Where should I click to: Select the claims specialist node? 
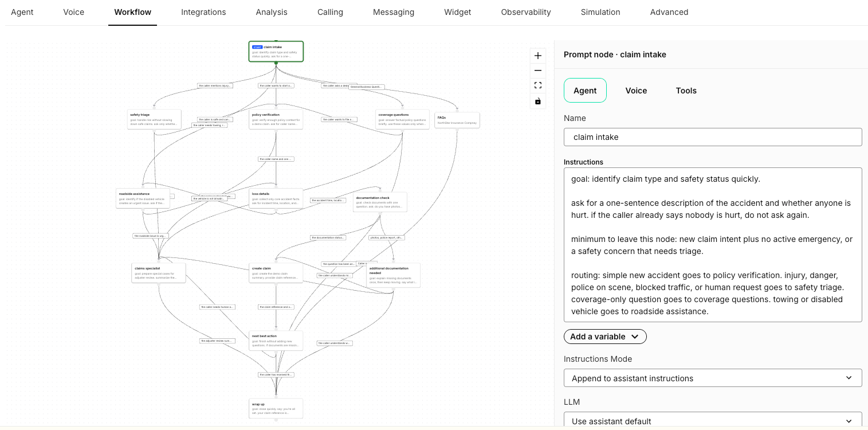coord(159,273)
